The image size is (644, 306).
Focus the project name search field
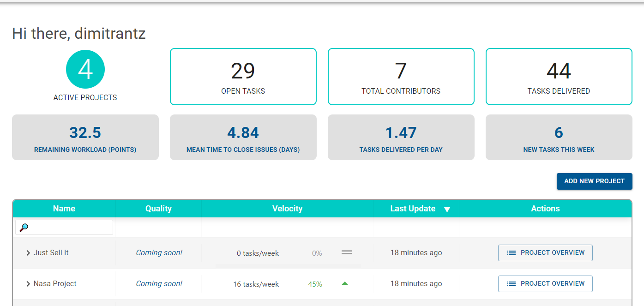pyautogui.click(x=64, y=228)
